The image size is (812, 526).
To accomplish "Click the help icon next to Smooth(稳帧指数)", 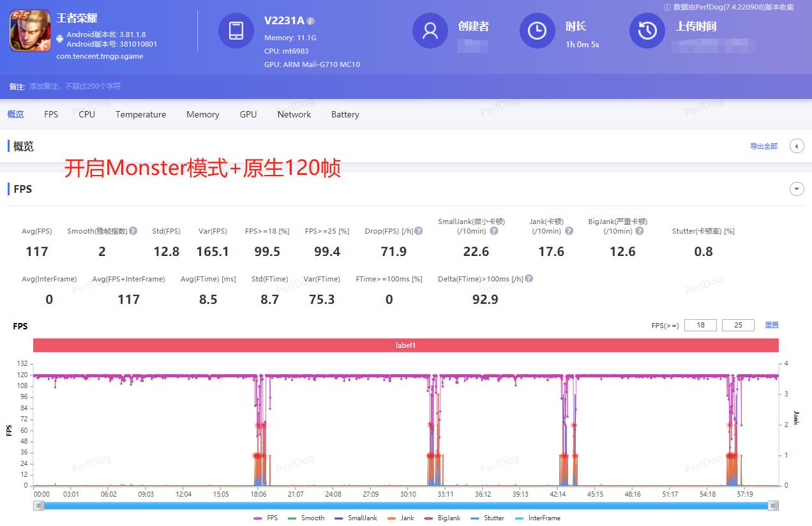I will 132,231.
